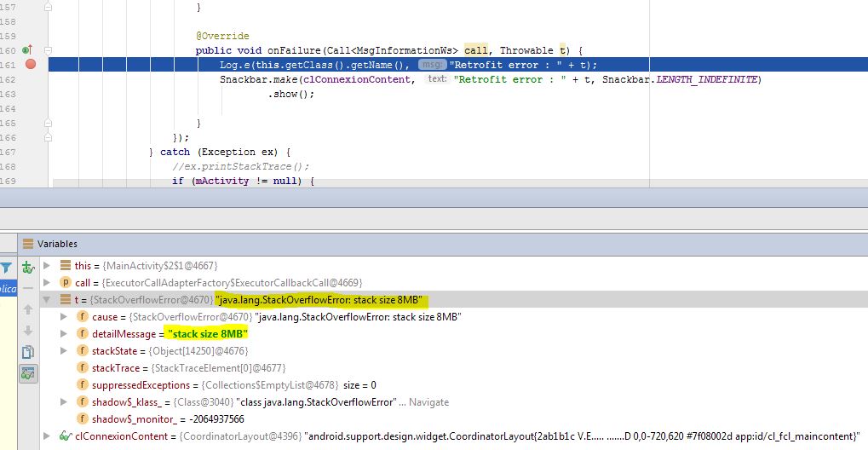Collapse the expanded 't' variable node
Viewport: 868px width, 450px height.
pyautogui.click(x=47, y=300)
